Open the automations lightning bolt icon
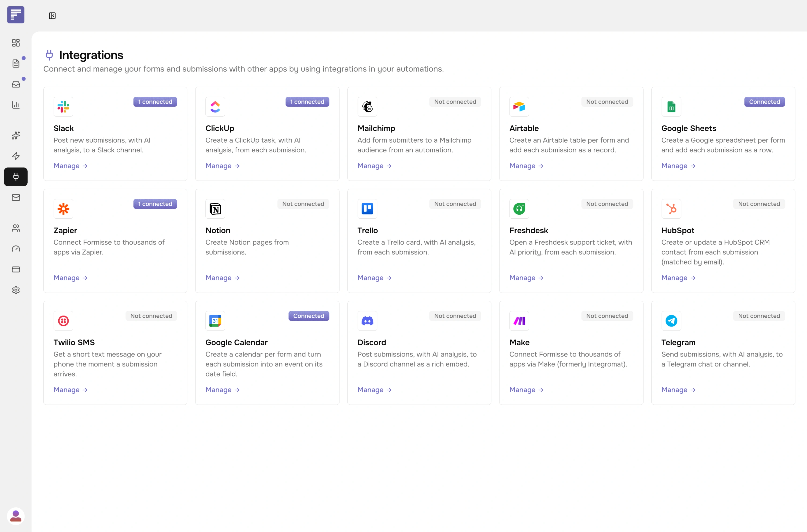807x532 pixels. pos(16,156)
